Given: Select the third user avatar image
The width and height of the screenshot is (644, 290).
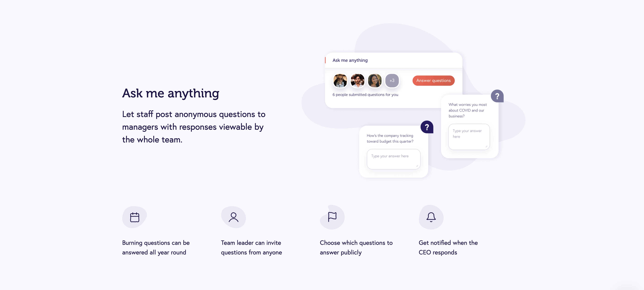Looking at the screenshot, I should click(x=374, y=80).
